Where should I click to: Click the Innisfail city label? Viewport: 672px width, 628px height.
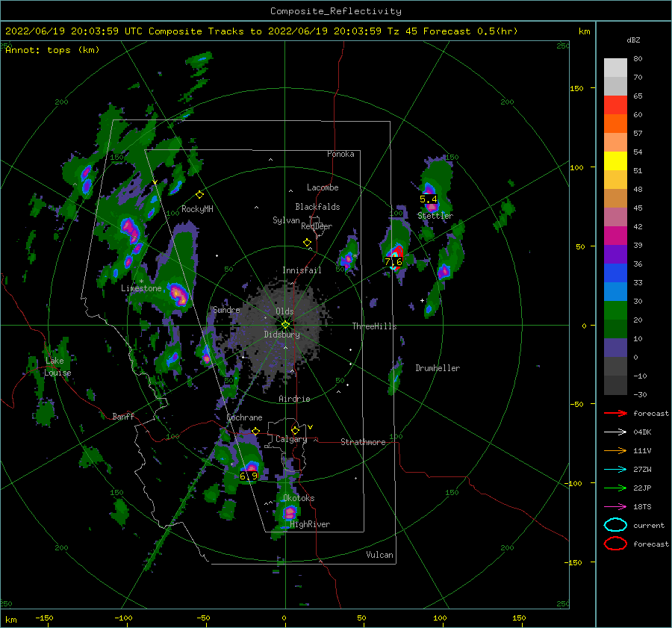click(x=302, y=270)
